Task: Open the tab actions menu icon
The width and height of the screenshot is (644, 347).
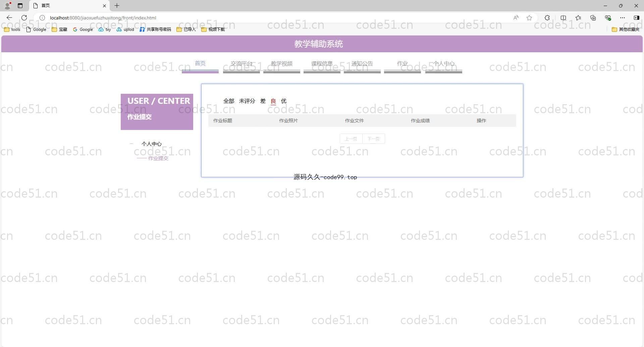Action: tap(20, 6)
